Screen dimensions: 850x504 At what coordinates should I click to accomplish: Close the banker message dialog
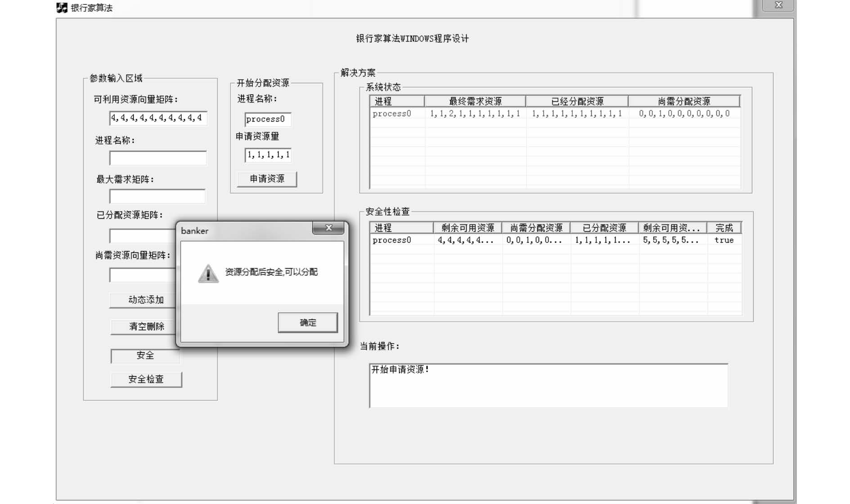point(328,228)
